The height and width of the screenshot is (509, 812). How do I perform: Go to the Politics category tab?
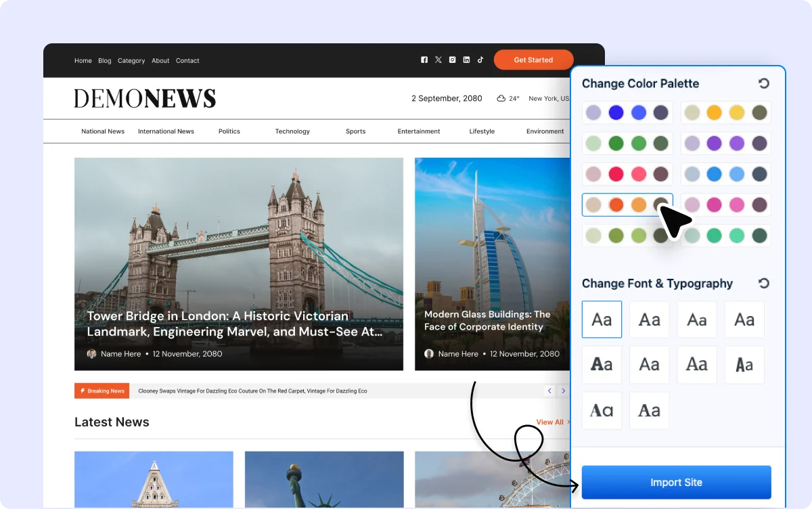(229, 131)
